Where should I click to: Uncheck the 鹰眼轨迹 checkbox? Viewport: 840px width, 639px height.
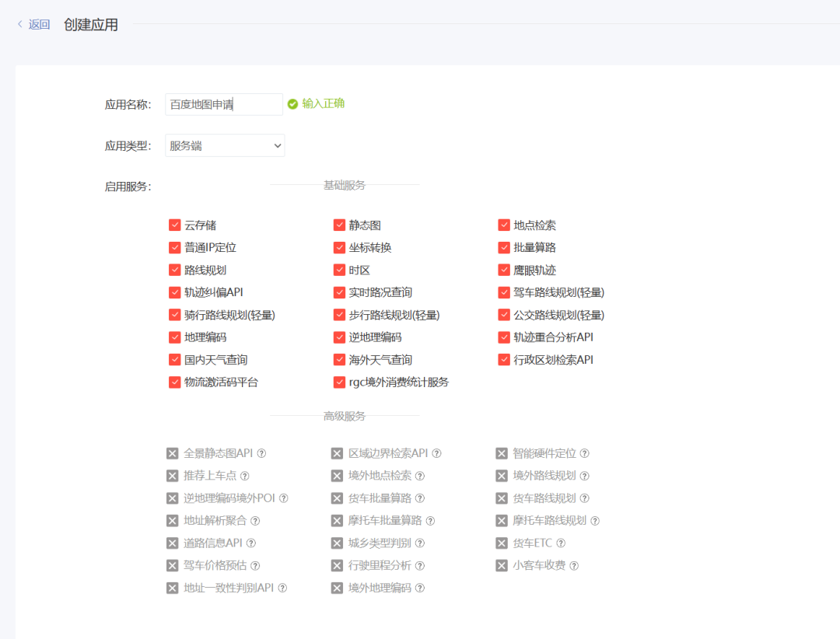tap(502, 270)
